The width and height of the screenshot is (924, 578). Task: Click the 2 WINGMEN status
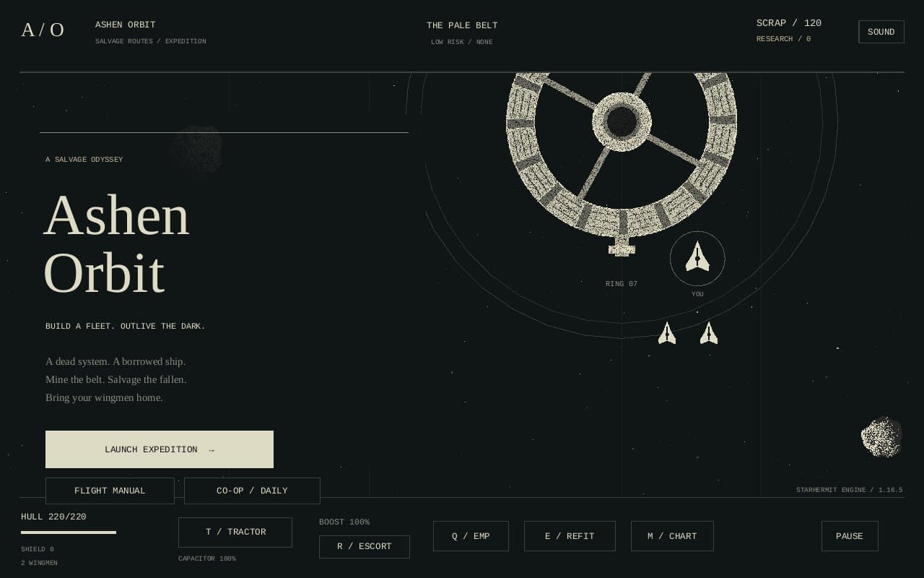click(39, 563)
